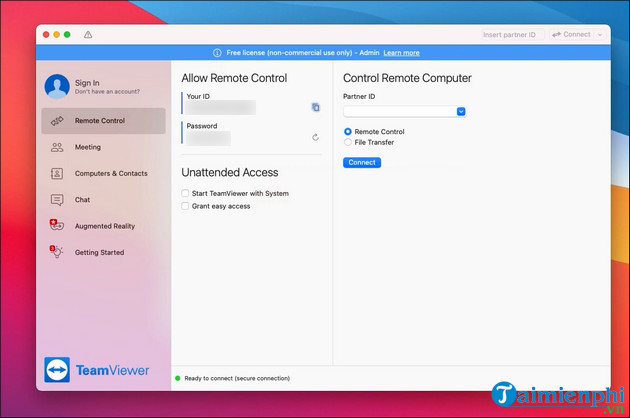Click the warning triangle icon in title bar

point(88,35)
